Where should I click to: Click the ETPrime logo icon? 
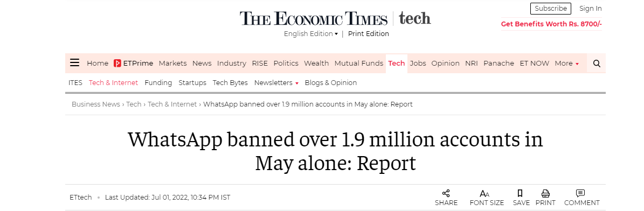tap(117, 63)
